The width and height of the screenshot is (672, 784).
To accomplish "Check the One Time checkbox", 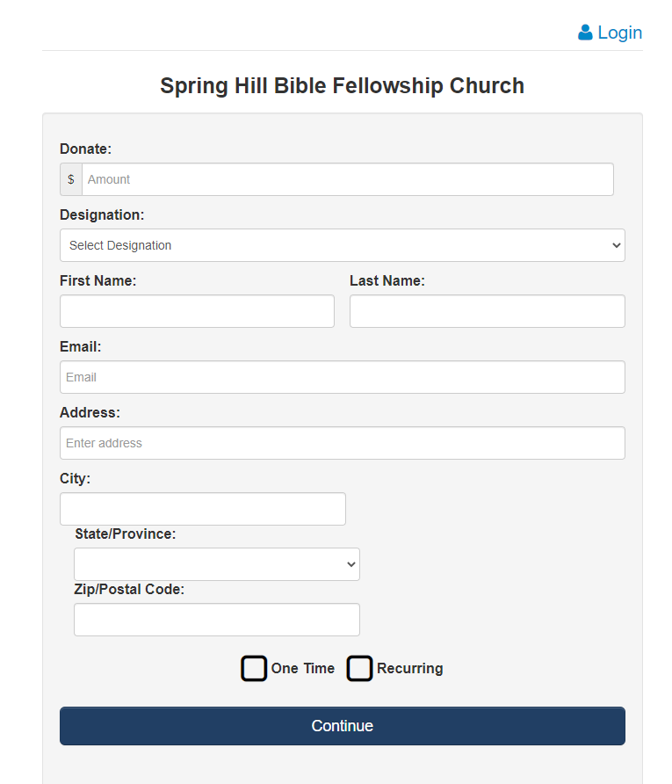I will [x=254, y=669].
